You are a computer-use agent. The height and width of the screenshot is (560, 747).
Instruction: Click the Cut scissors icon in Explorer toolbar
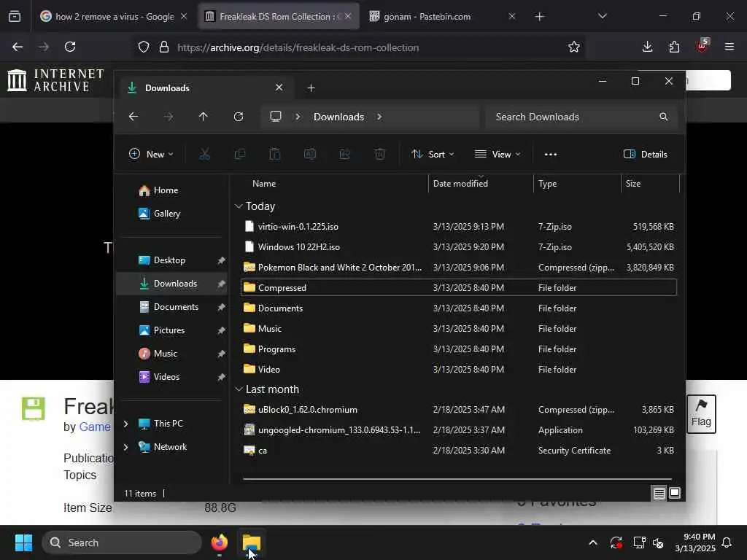pyautogui.click(x=204, y=155)
